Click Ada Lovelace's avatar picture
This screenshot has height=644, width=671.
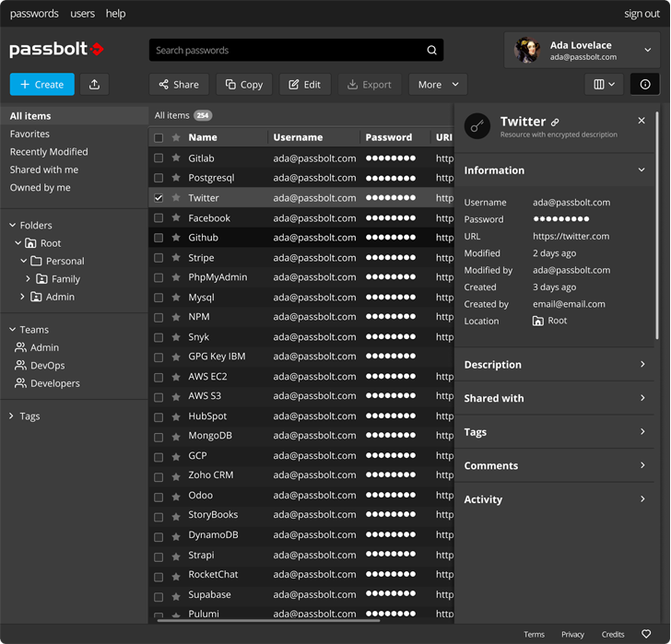point(527,51)
